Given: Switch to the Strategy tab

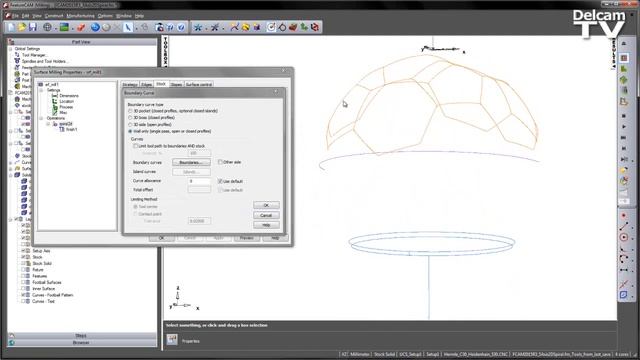Looking at the screenshot, I should [x=130, y=84].
